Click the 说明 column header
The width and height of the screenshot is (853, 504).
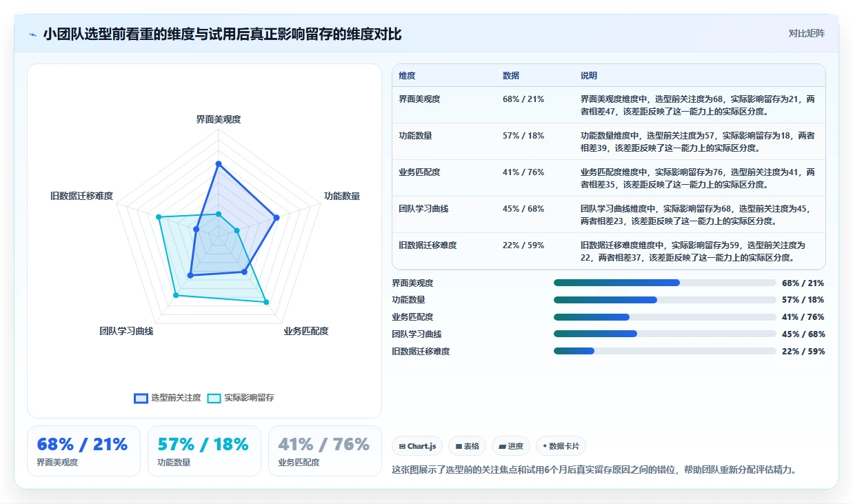click(x=589, y=75)
